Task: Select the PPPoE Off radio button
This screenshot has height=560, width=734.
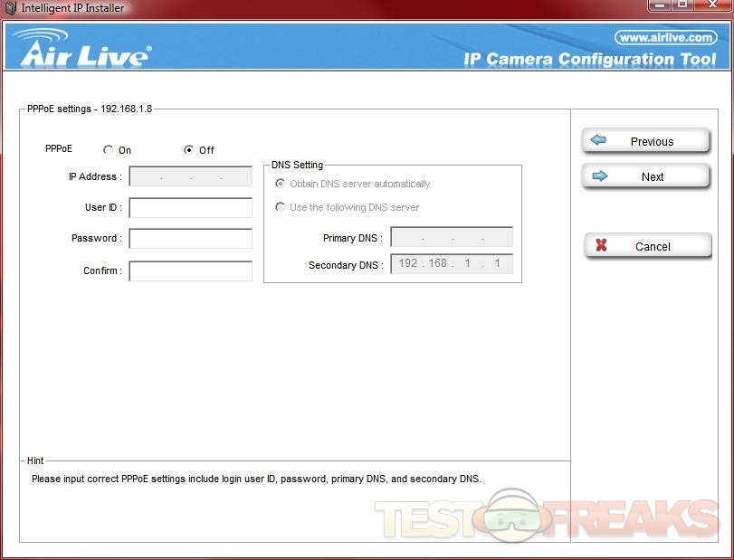Action: coord(188,150)
